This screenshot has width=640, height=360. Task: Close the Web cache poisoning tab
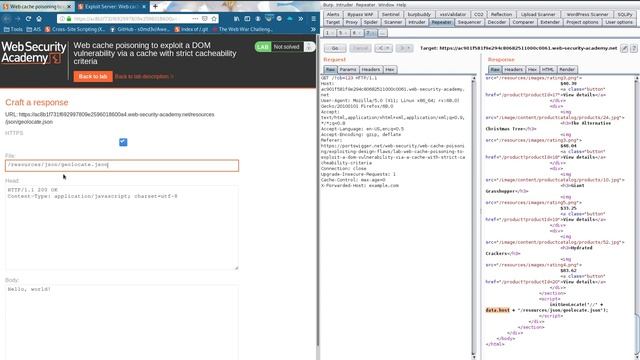pos(69,7)
